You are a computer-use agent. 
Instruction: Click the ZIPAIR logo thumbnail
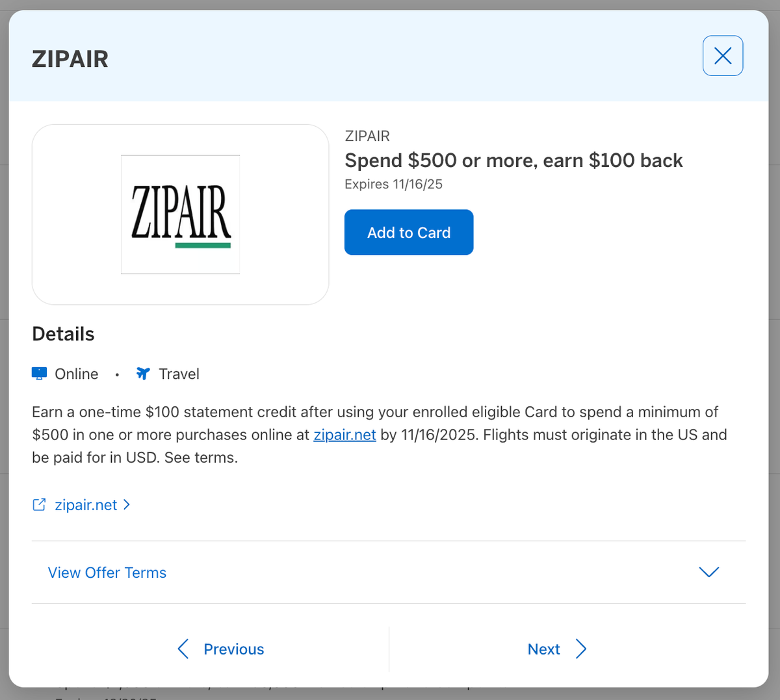point(181,214)
